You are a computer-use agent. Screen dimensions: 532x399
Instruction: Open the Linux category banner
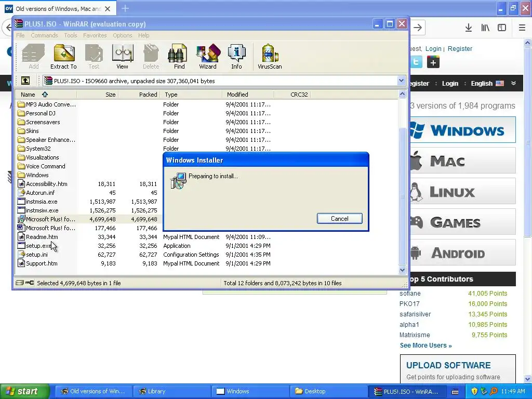[463, 191]
